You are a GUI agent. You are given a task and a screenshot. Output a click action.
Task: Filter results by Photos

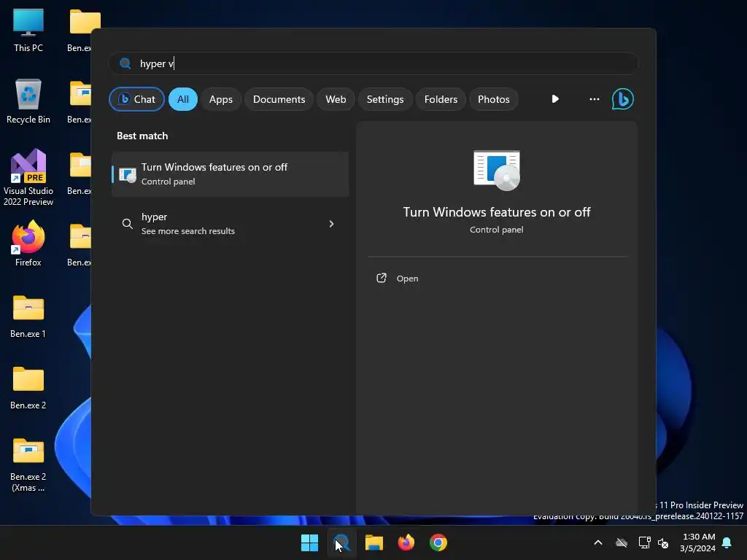(494, 99)
